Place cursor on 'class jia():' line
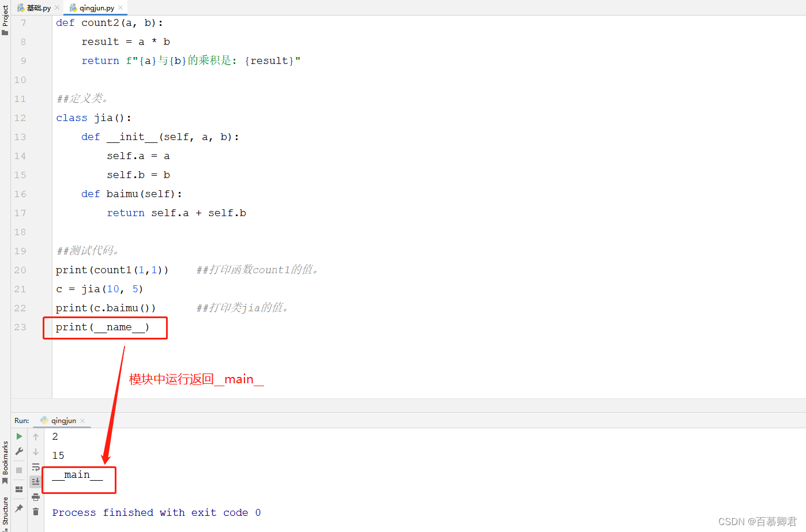Image resolution: width=806 pixels, height=532 pixels. [93, 118]
